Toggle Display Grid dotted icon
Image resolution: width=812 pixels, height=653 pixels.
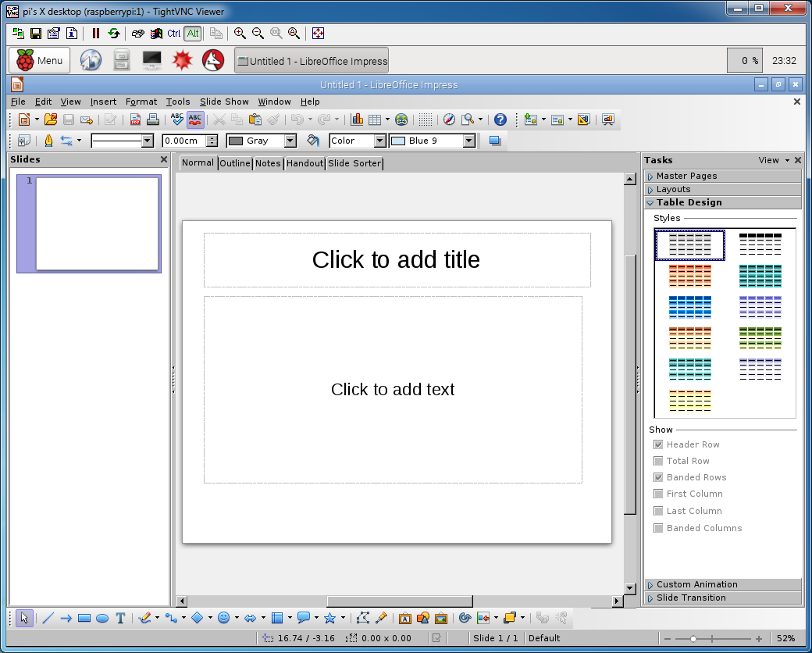(426, 120)
